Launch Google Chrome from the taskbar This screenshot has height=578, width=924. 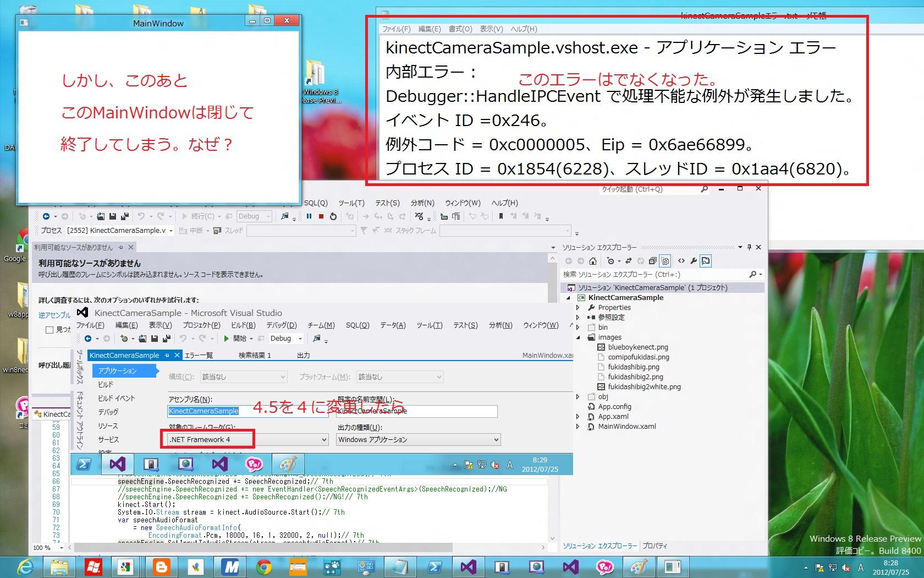(x=264, y=566)
